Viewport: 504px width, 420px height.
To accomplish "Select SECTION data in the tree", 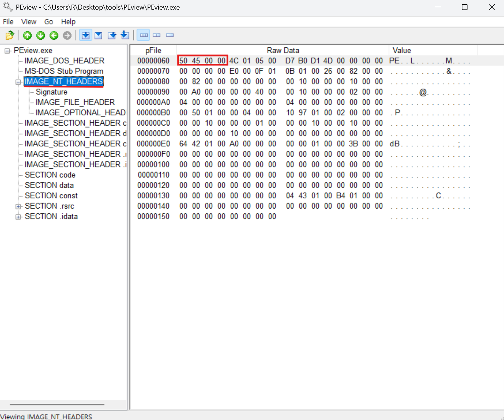I will pos(49,185).
